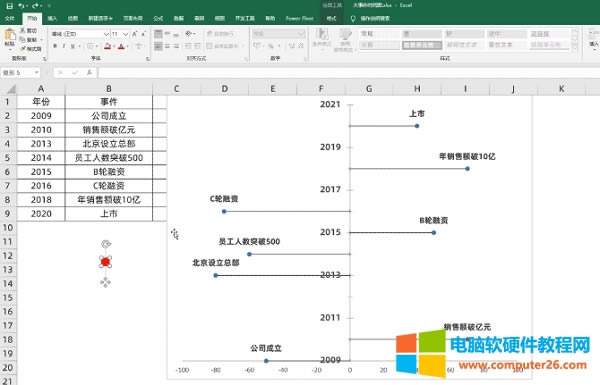Image resolution: width=600 pixels, height=385 pixels.
Task: Select cell containing 2013
Action: (41, 144)
